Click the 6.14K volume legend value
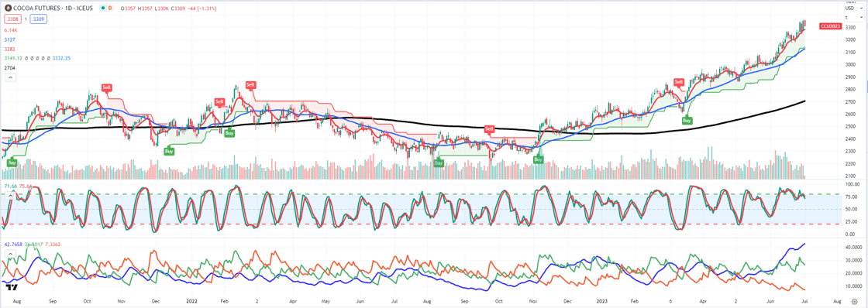This screenshot has width=868, height=308. [x=11, y=31]
